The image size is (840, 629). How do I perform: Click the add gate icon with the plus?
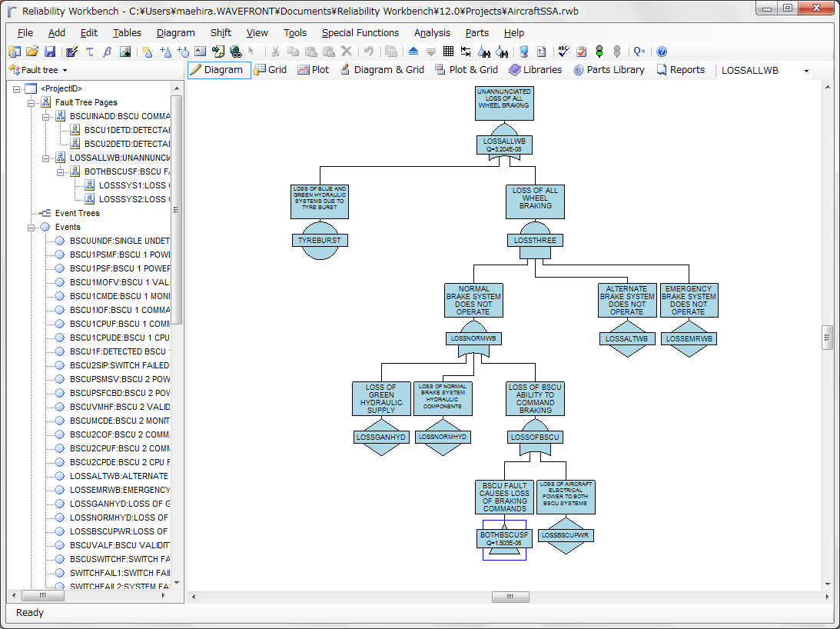coord(165,52)
